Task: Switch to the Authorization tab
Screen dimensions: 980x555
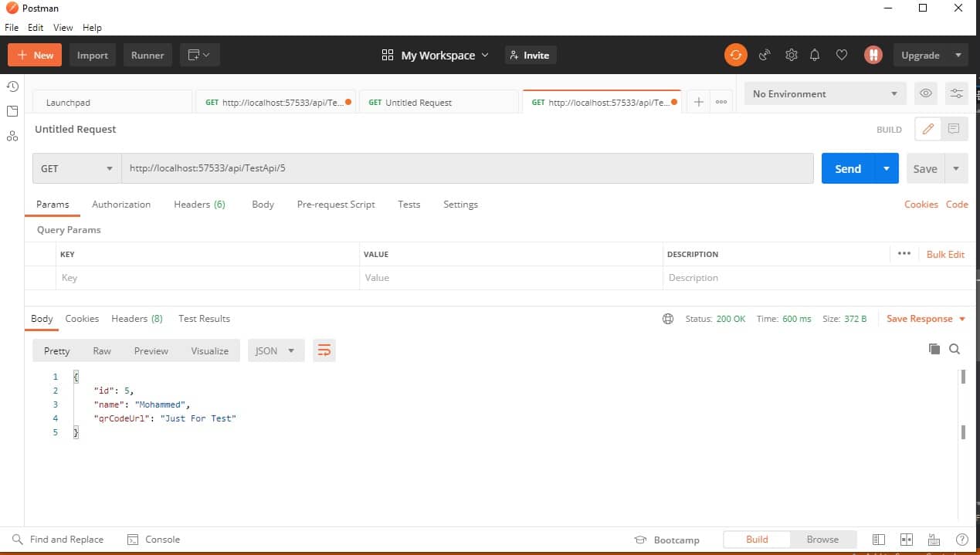Action: coord(121,204)
